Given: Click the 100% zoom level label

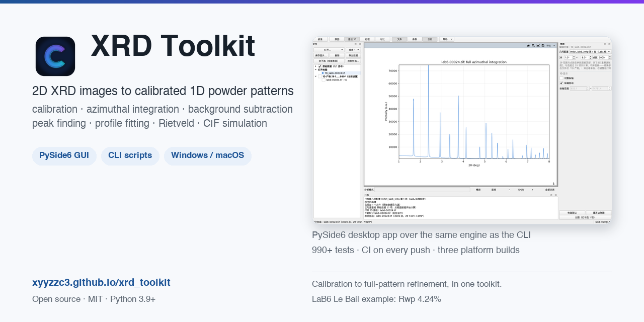Looking at the screenshot, I should click(521, 190).
